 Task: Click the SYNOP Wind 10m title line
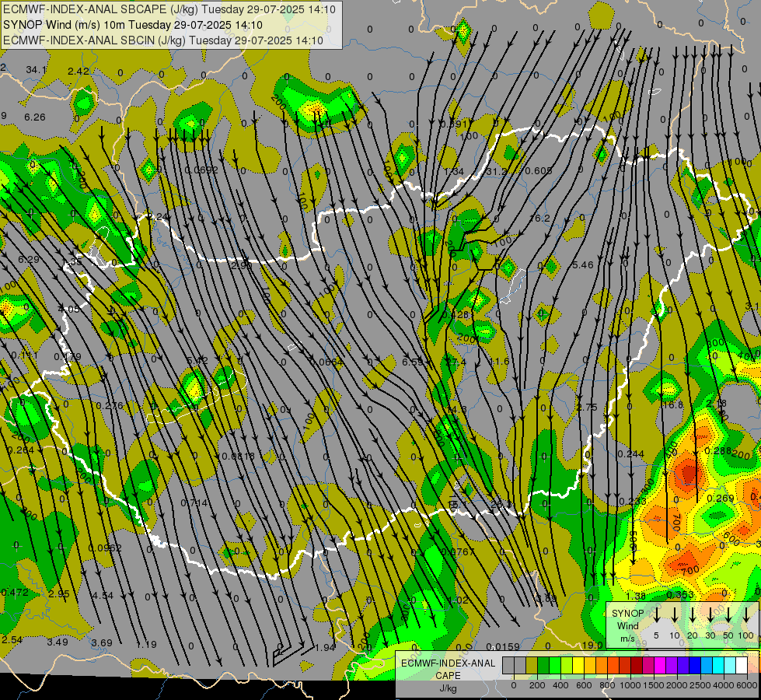(133, 25)
